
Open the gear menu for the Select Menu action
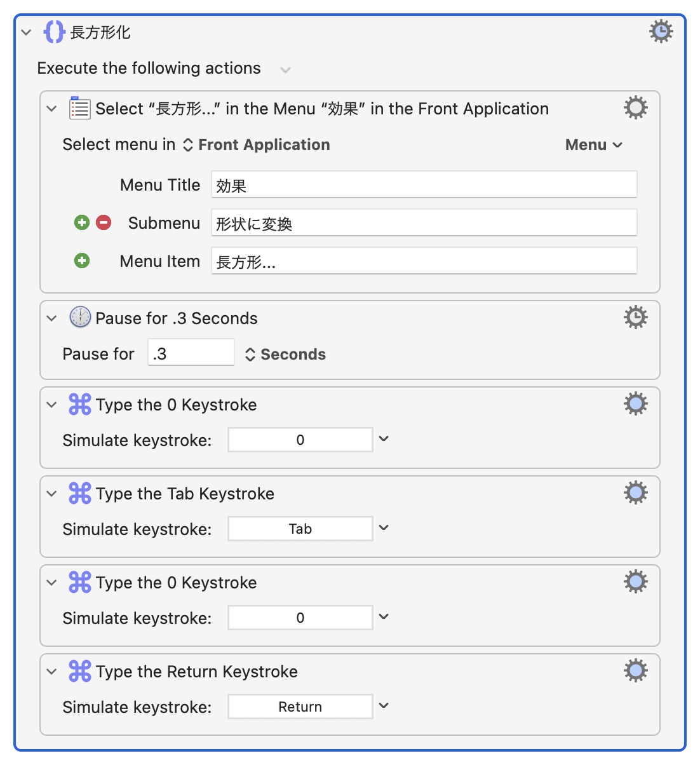click(635, 108)
